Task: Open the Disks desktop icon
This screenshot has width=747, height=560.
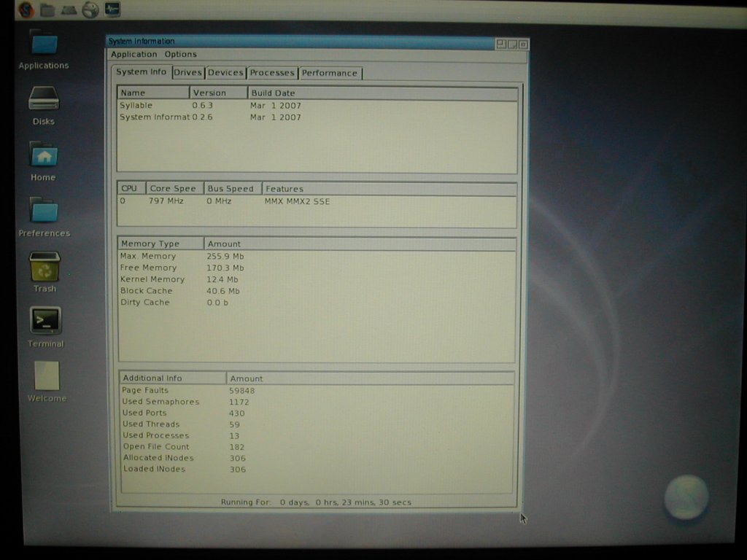Action: (44, 98)
